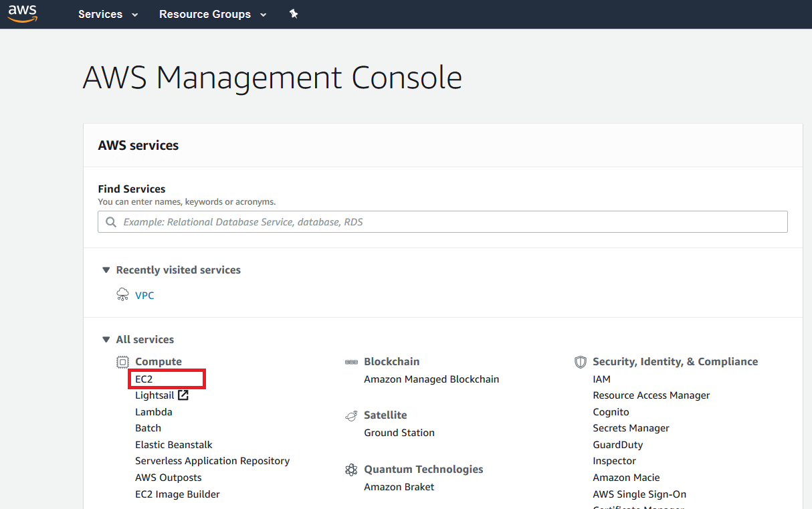
Task: Click the Quantum Technologies atom icon
Action: [x=351, y=470]
